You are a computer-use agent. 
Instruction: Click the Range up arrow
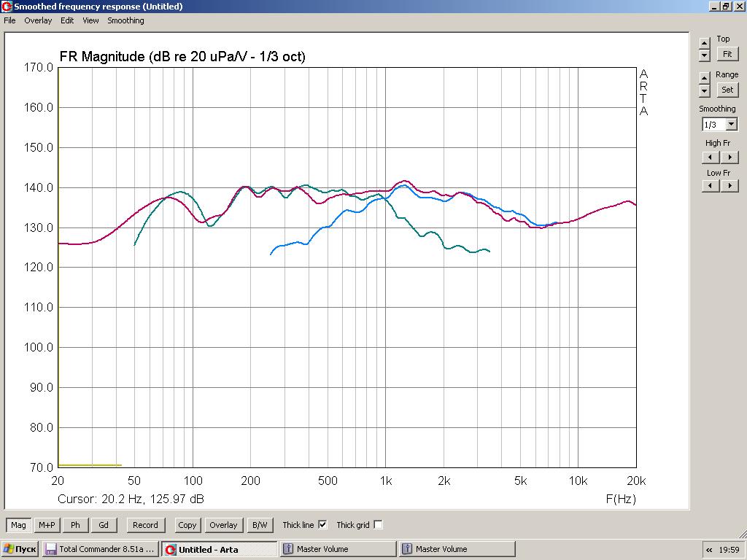[x=705, y=77]
